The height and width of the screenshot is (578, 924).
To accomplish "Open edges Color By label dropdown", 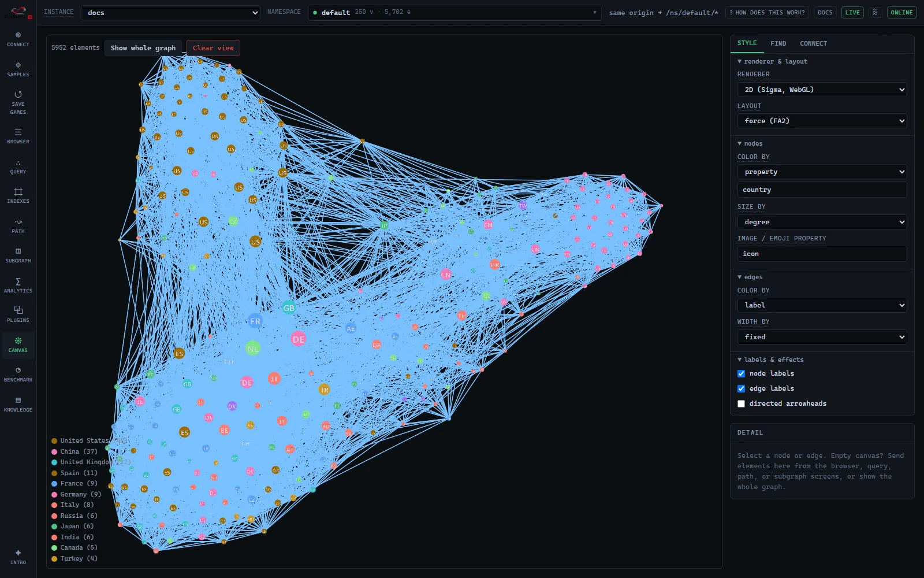I will [822, 305].
